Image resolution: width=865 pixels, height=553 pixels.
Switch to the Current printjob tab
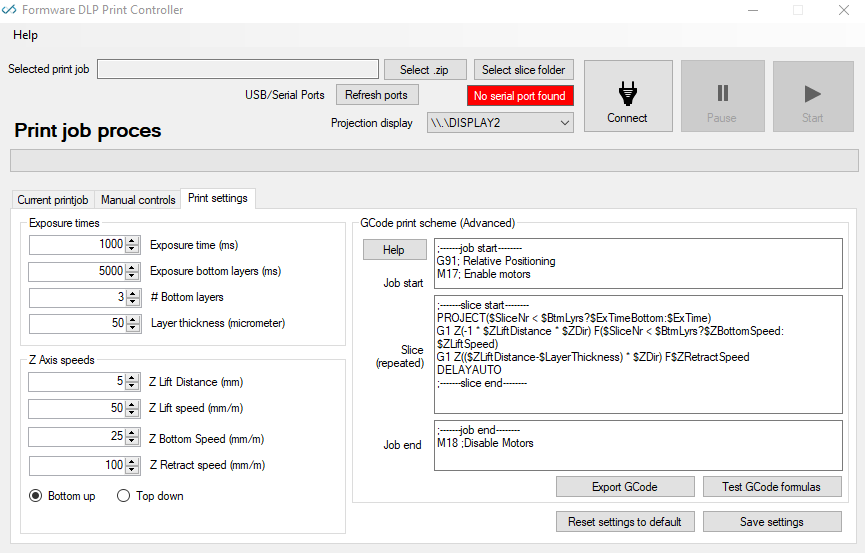pyautogui.click(x=53, y=200)
